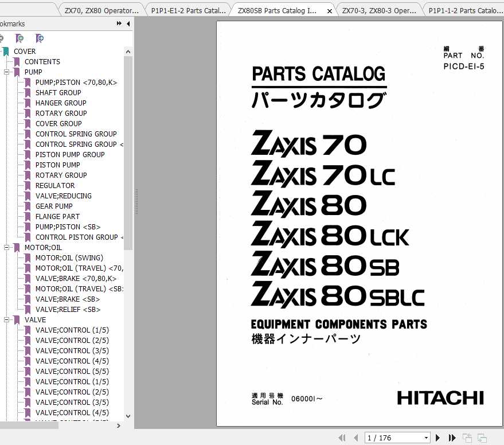Select the COVER bookmark
Screen dimensions: 504x445
click(x=25, y=51)
